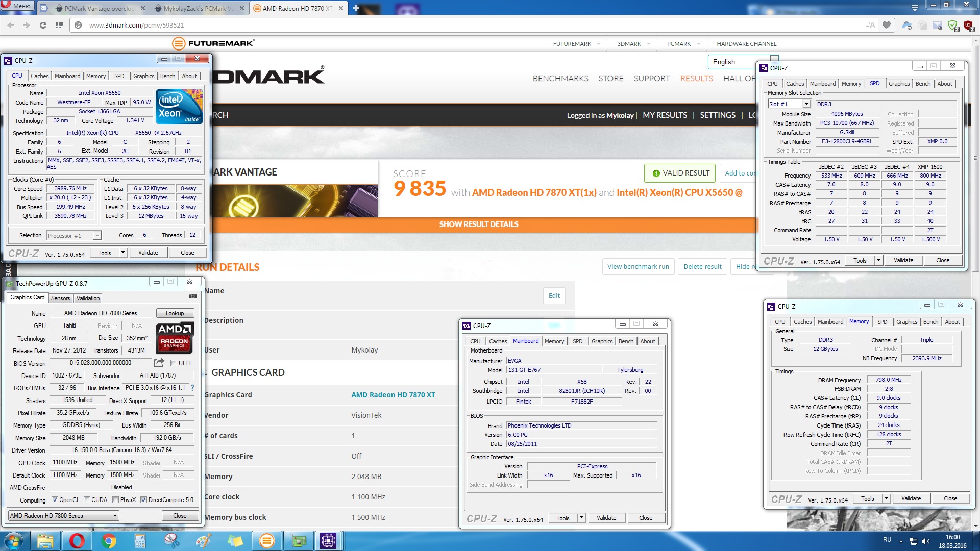
Task: Open the translate page icon in address bar
Action: click(x=870, y=25)
